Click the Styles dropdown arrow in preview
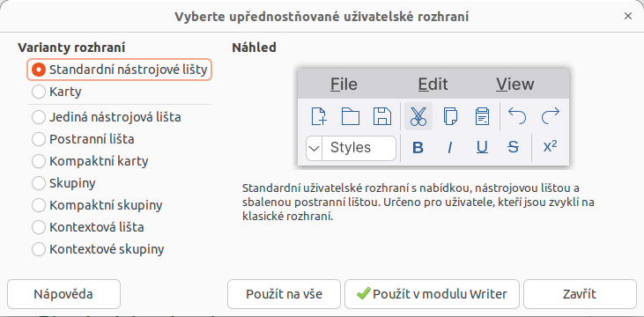644x317 pixels. pyautogui.click(x=315, y=148)
